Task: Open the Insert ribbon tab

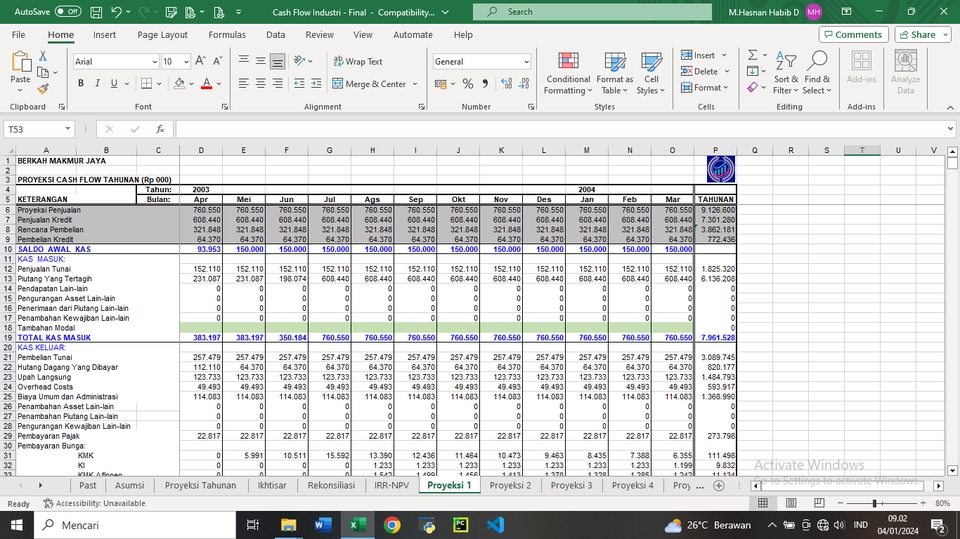Action: pos(104,35)
